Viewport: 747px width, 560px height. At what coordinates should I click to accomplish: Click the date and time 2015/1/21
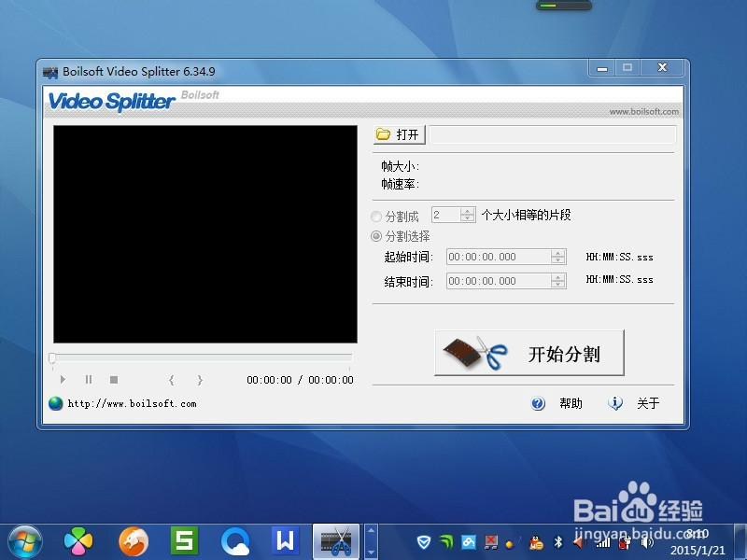pyautogui.click(x=698, y=542)
